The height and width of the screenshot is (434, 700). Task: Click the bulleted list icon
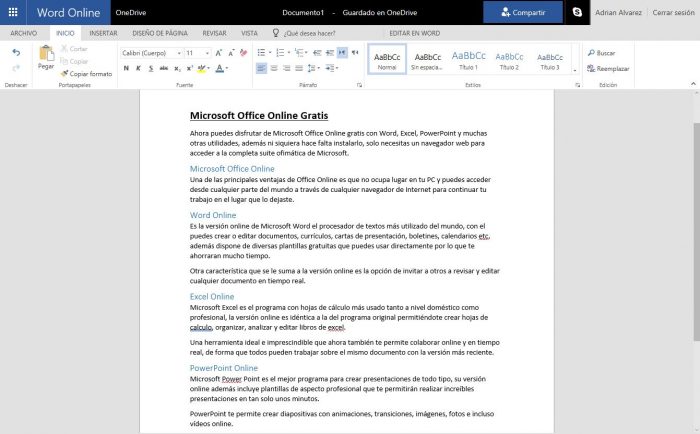261,53
